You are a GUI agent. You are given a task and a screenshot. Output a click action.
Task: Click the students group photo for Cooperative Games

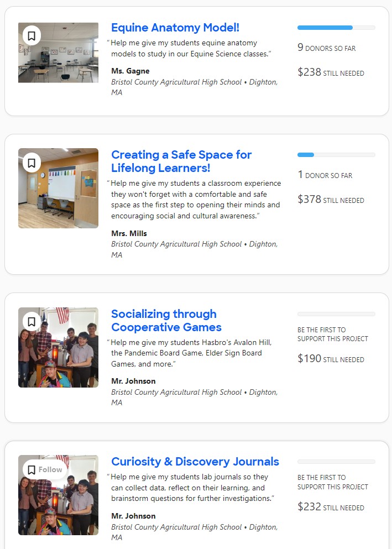[59, 347]
